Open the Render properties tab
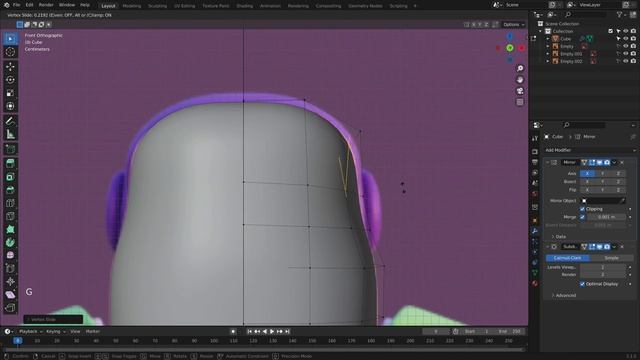The width and height of the screenshot is (640, 360). point(535,152)
